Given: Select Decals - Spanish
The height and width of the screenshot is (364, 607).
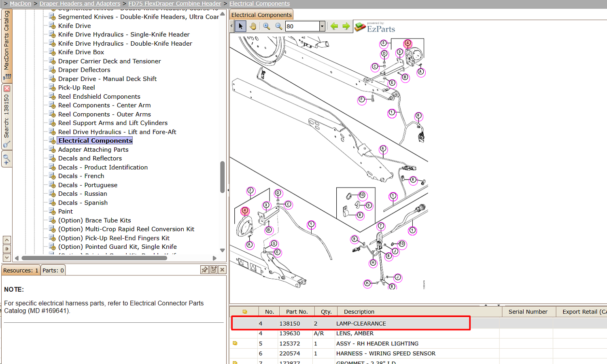Looking at the screenshot, I should [x=83, y=203].
